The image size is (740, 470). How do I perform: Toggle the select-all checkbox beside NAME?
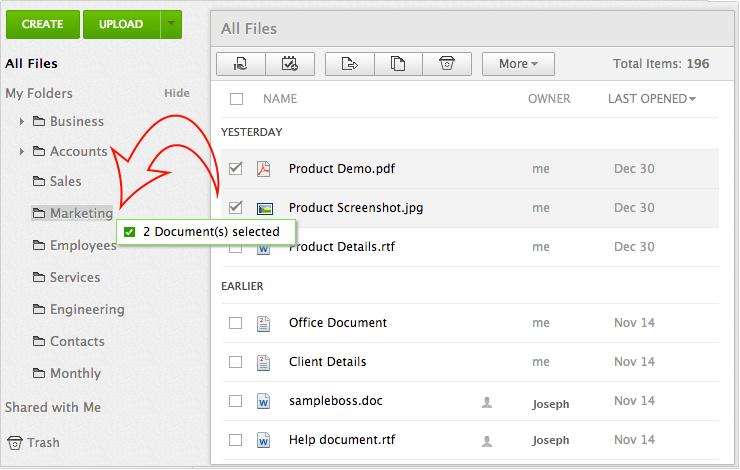click(236, 99)
